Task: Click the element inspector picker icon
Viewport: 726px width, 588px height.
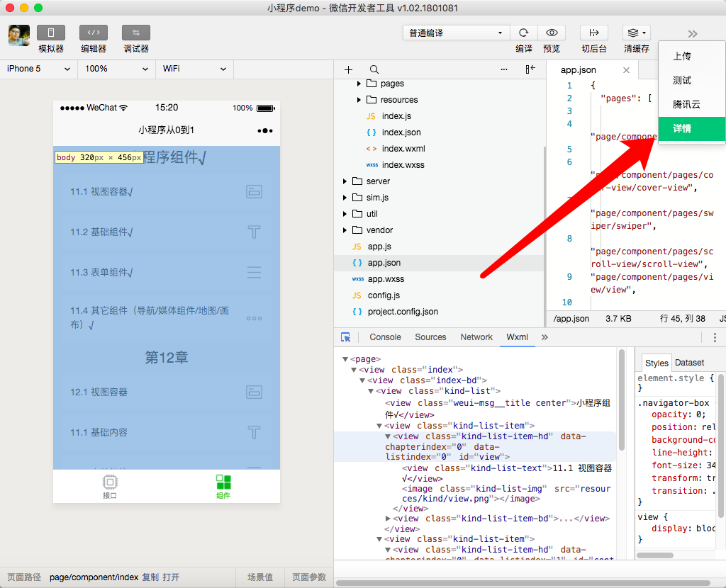Action: click(346, 337)
